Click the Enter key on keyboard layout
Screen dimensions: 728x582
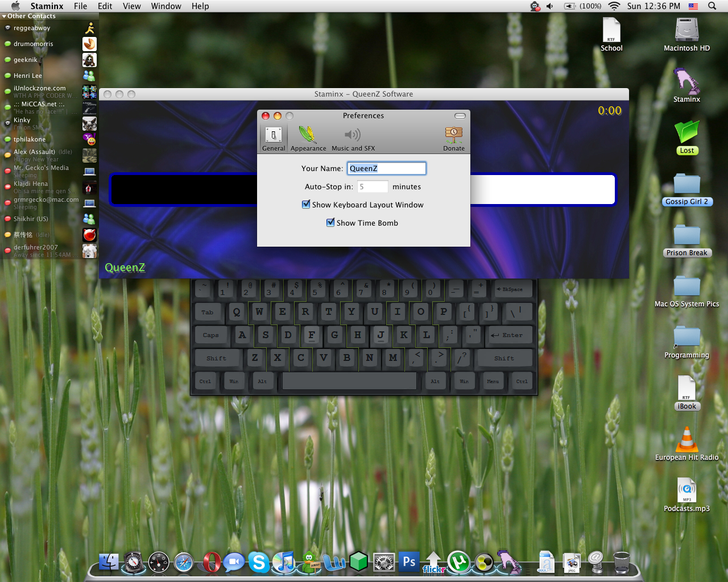click(511, 335)
